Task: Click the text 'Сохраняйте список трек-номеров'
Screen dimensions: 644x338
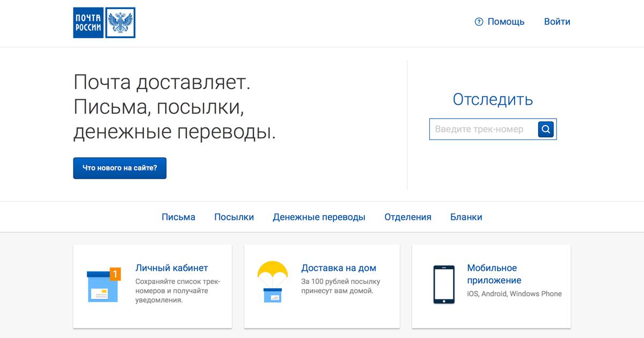Action: (x=178, y=286)
